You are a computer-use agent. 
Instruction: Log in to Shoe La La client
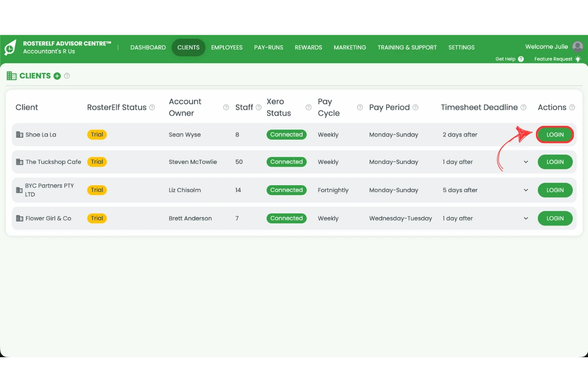click(x=555, y=134)
